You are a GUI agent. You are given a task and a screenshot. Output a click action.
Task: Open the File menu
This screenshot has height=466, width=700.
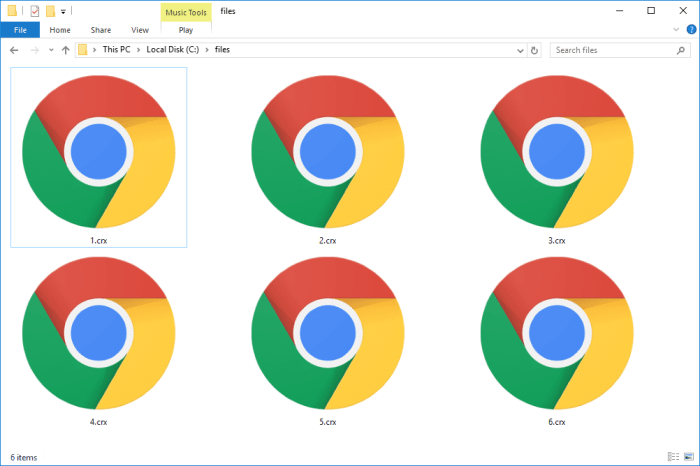20,30
